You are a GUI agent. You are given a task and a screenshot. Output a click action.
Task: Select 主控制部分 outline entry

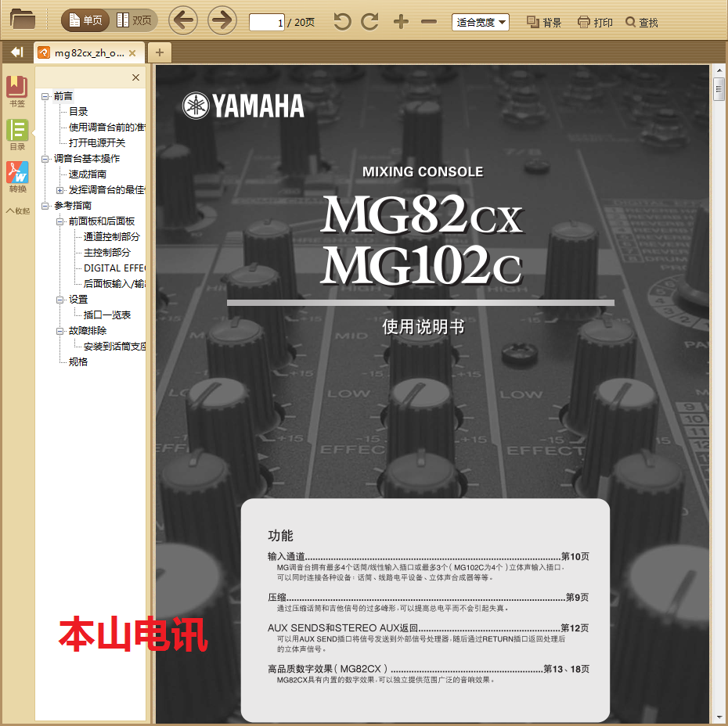pos(106,253)
